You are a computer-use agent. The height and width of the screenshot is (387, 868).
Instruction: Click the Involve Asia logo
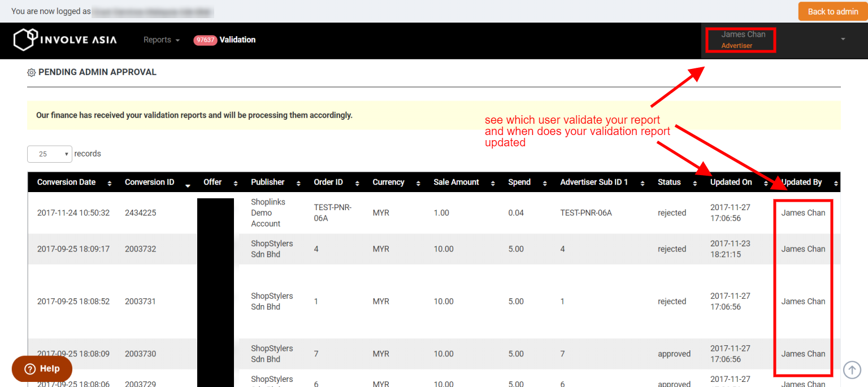coord(65,40)
